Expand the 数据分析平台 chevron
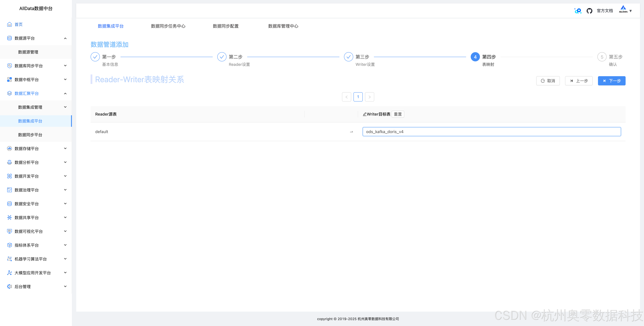Screen dimensions: 644x326 tap(65, 162)
